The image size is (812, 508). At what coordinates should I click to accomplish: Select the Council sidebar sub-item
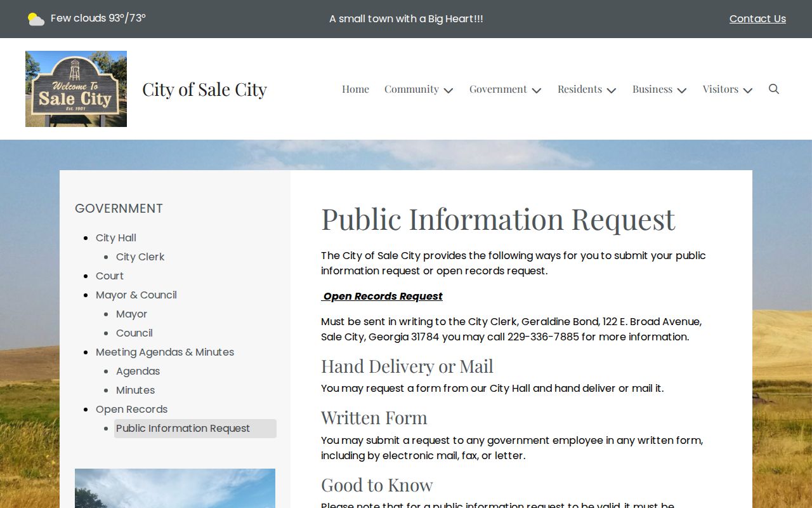point(134,333)
